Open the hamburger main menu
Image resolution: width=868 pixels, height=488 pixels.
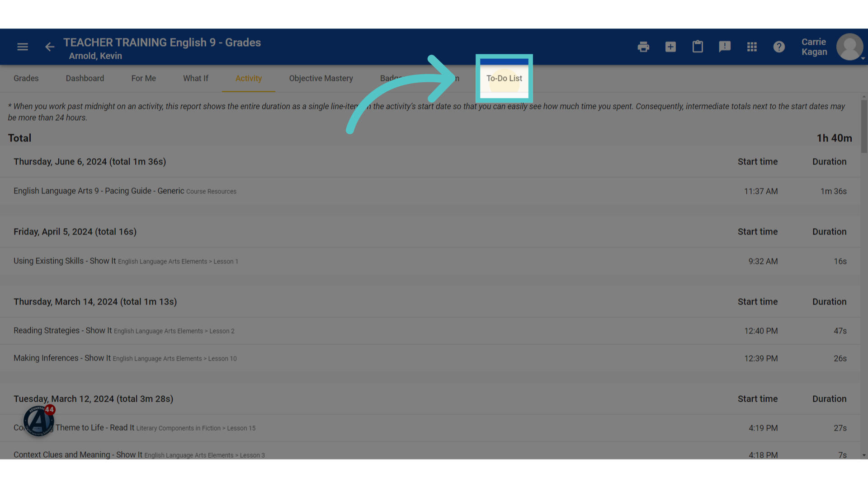coord(23,47)
